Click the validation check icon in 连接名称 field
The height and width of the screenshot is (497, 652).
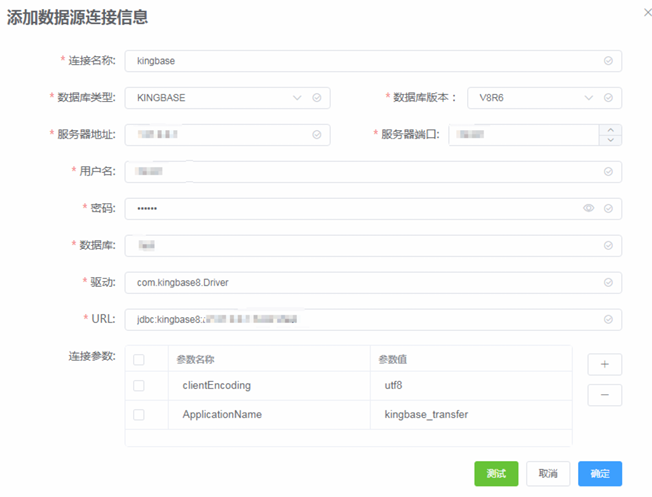pyautogui.click(x=608, y=61)
